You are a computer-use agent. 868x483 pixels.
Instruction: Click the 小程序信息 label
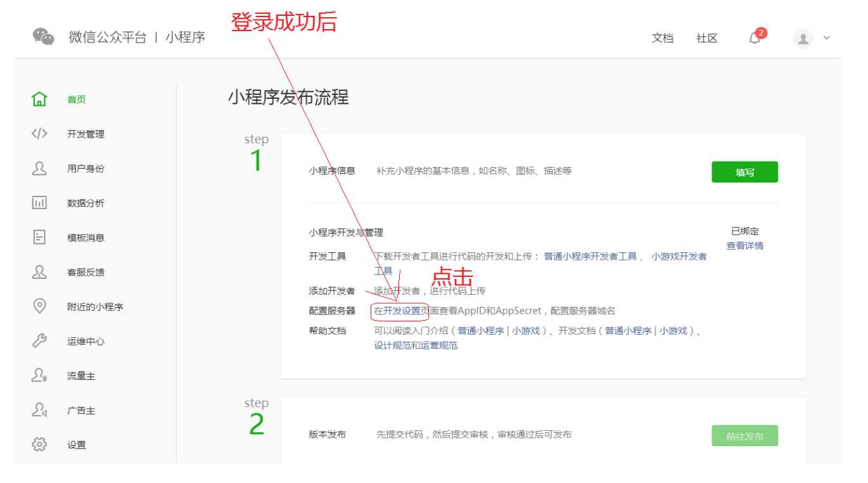[332, 171]
